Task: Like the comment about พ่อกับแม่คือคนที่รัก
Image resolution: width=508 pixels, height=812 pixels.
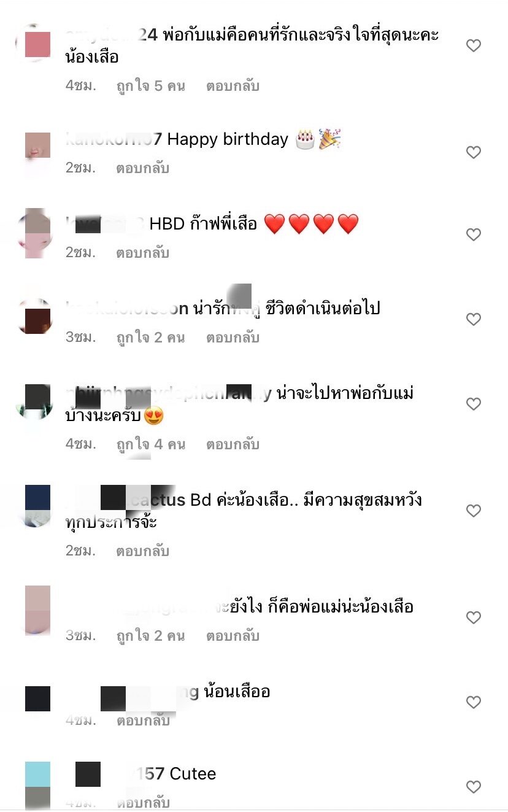Action: tap(473, 45)
